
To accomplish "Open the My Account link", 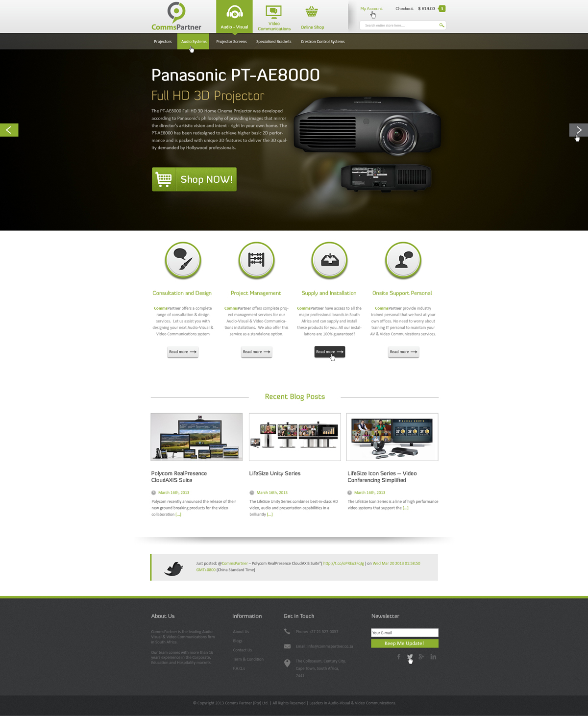I will 371,9.
